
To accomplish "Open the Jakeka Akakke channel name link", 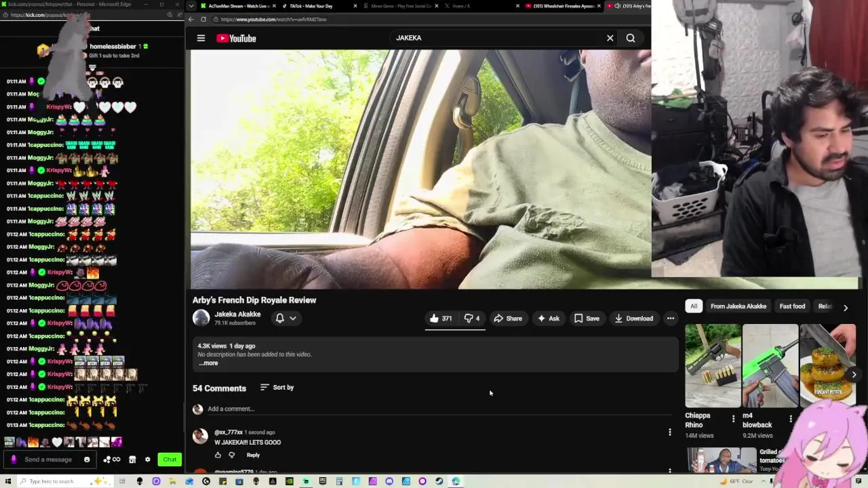I will point(237,314).
